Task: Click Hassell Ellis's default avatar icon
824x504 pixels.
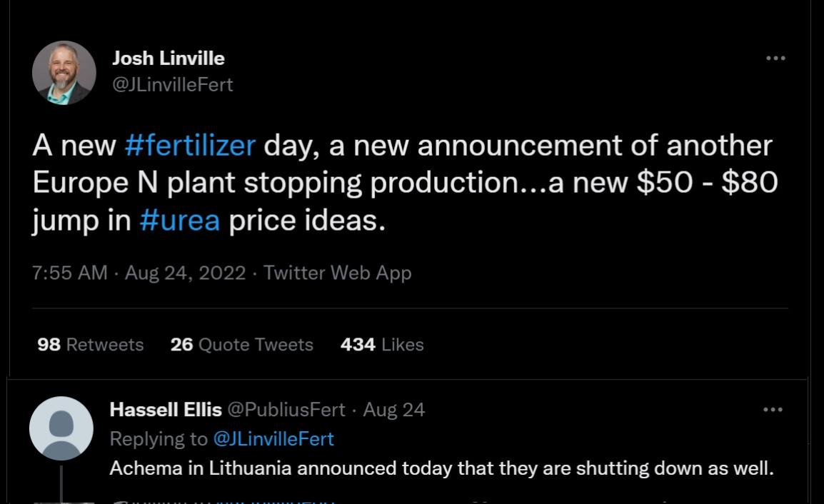Action: (x=61, y=428)
